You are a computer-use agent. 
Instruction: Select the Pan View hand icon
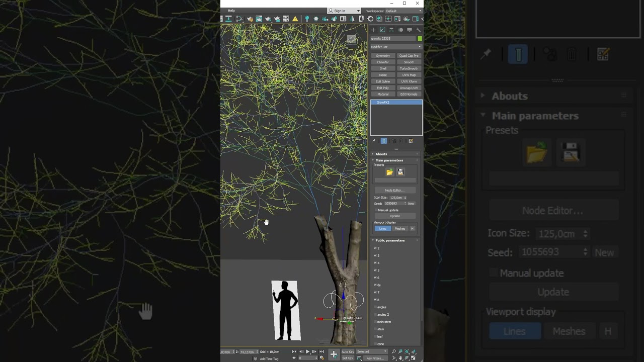[400, 358]
